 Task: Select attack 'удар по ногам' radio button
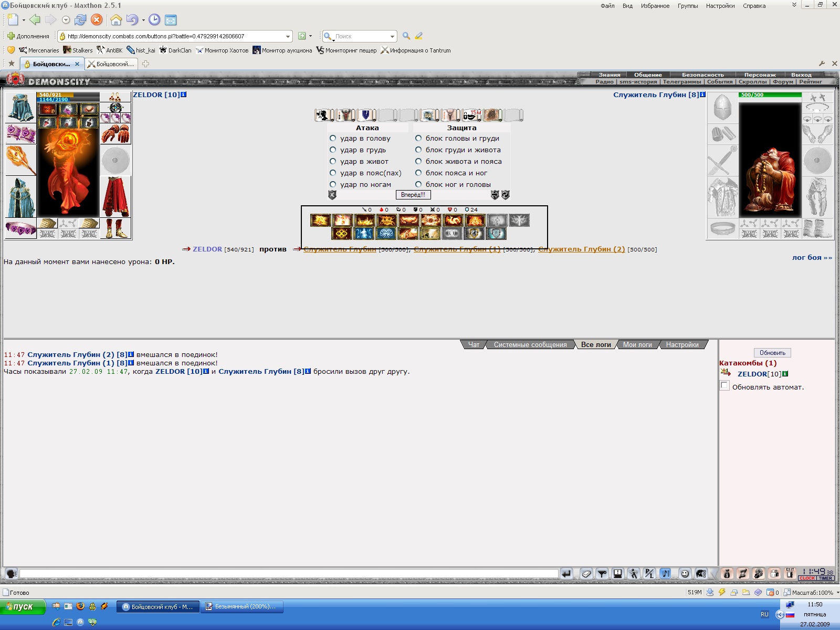(x=333, y=184)
